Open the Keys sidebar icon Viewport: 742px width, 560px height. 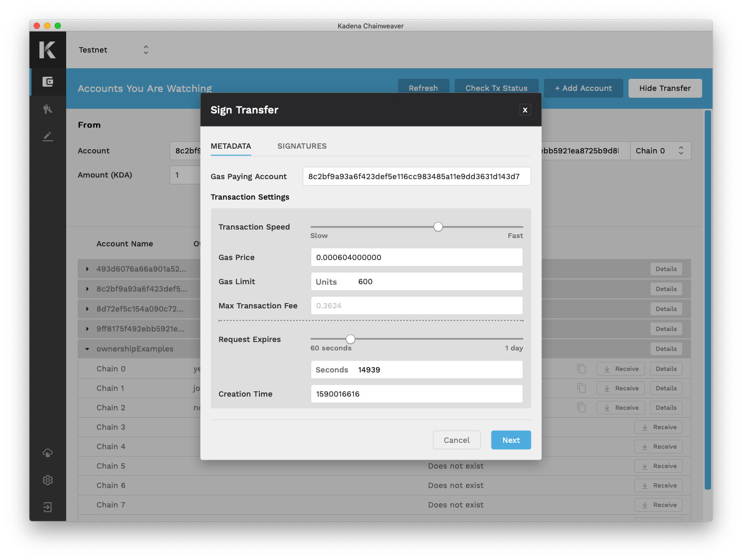[x=48, y=109]
